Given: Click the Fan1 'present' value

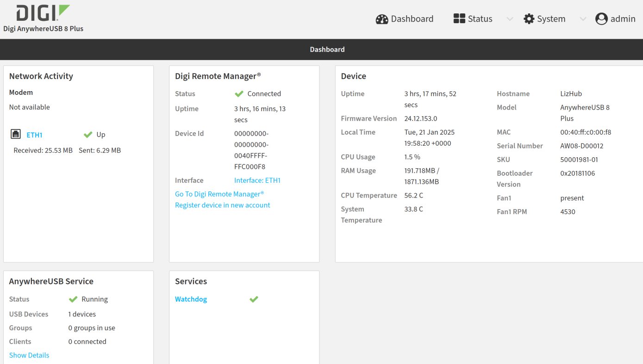Looking at the screenshot, I should pos(572,198).
